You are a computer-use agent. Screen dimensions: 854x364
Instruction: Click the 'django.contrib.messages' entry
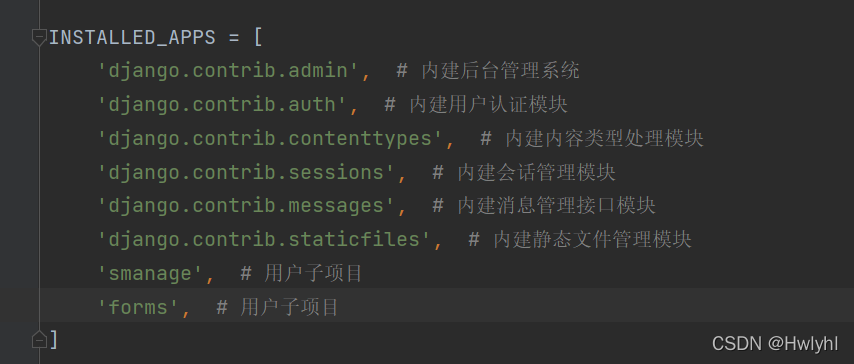click(x=247, y=206)
